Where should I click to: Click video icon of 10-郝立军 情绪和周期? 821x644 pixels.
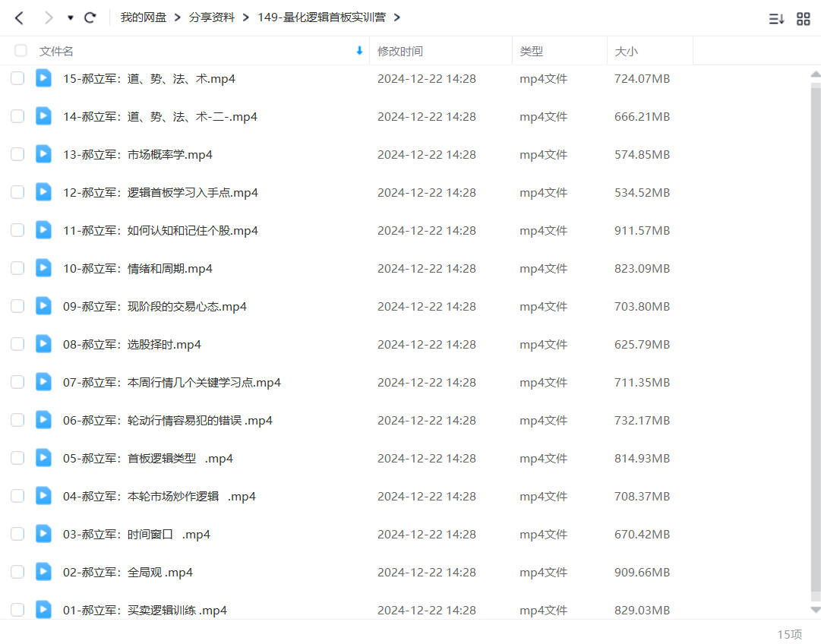(43, 267)
